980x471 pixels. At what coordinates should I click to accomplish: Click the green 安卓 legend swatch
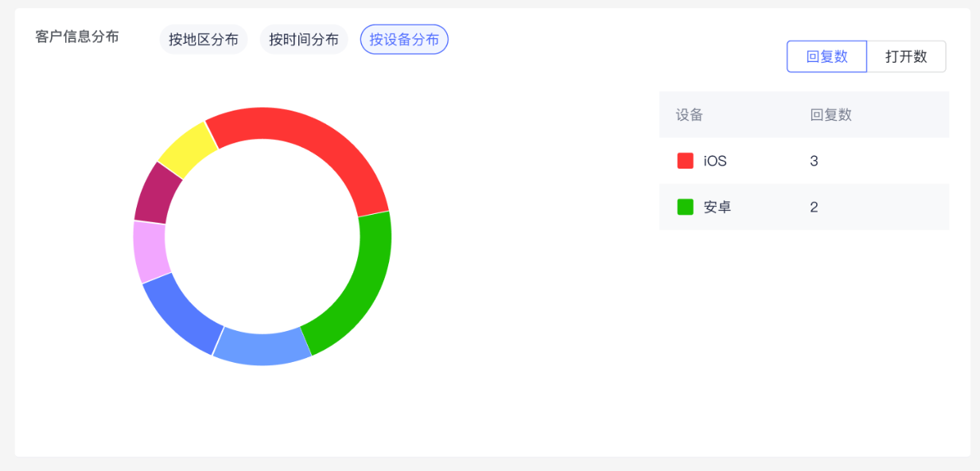click(685, 207)
